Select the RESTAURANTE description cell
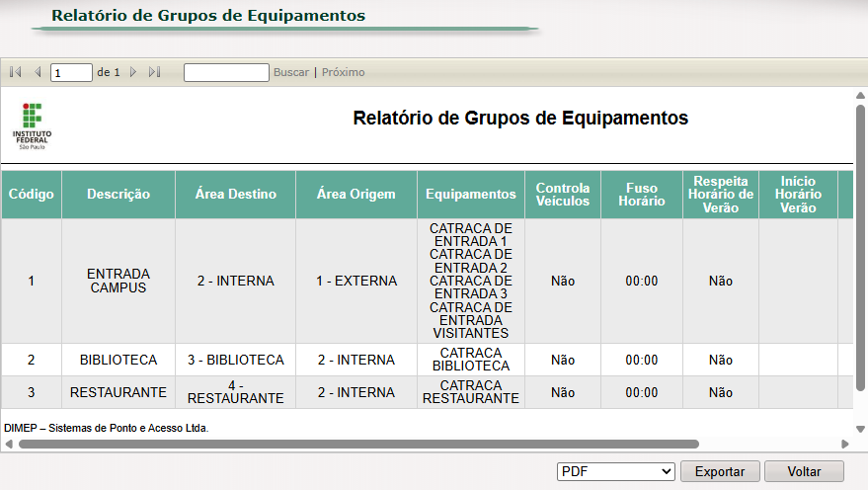Viewport: 868px width, 490px height. point(118,392)
